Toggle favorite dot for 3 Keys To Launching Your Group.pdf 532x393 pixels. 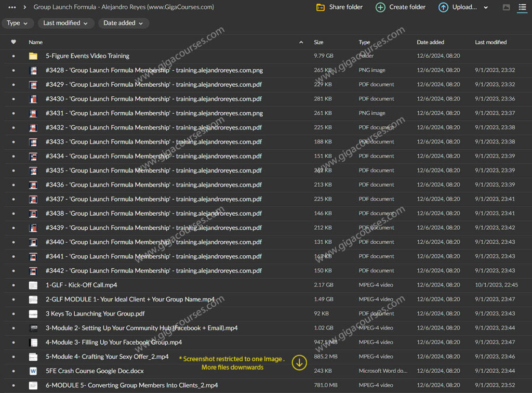pyautogui.click(x=14, y=314)
